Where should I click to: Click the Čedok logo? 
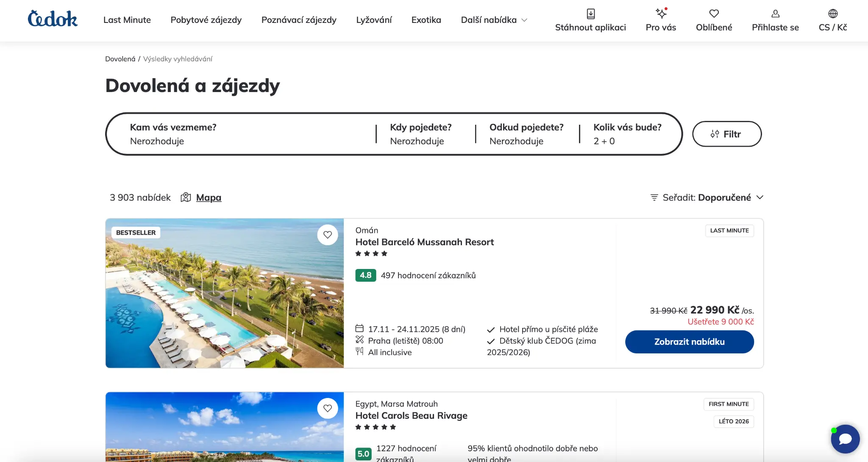tap(53, 19)
